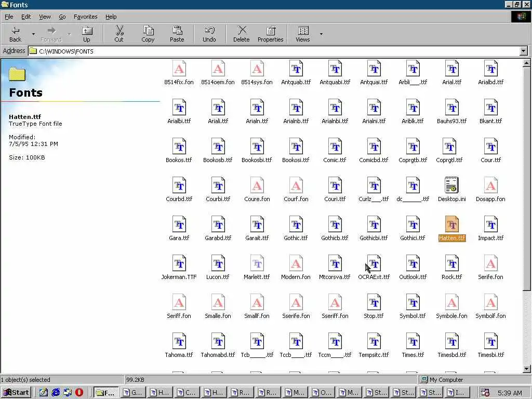The image size is (532, 399).
Task: Click the 5:39 AM system clock
Action: [x=510, y=393]
